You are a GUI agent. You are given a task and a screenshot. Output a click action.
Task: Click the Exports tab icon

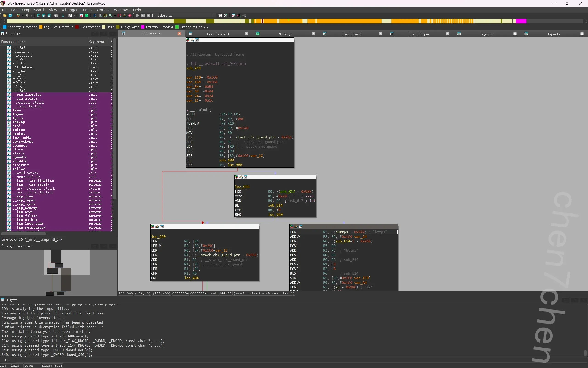(x=526, y=34)
